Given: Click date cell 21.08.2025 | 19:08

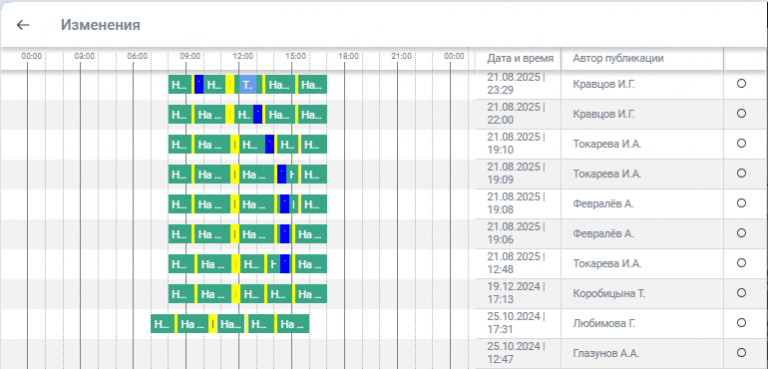Looking at the screenshot, I should (x=516, y=203).
